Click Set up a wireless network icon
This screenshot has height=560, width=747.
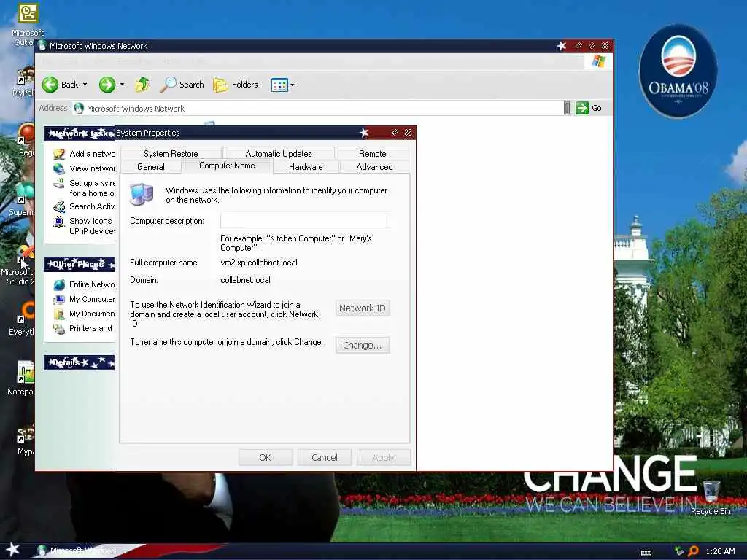pyautogui.click(x=58, y=183)
